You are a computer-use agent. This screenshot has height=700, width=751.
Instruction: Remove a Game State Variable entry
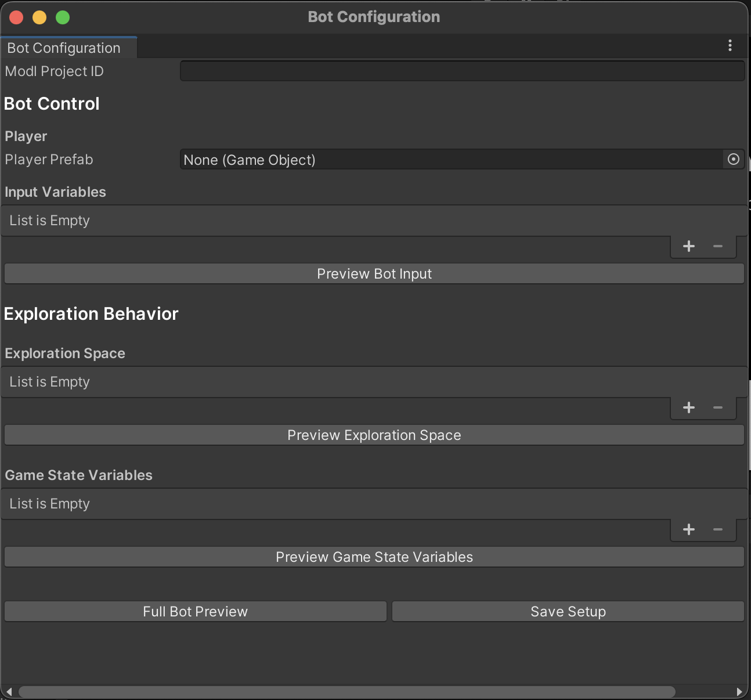(718, 530)
